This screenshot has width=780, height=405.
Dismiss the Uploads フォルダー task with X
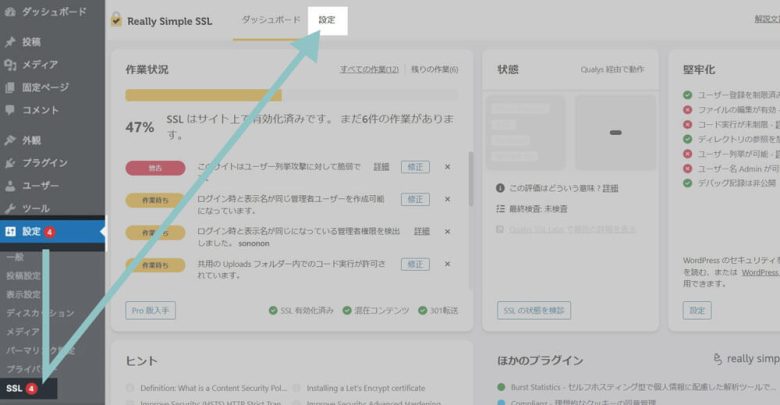(x=447, y=264)
